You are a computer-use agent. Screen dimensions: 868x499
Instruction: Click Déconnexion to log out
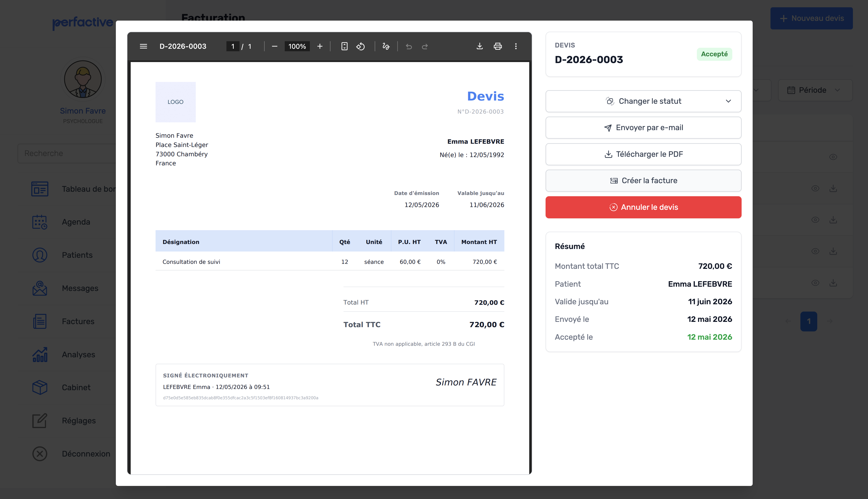[86, 454]
